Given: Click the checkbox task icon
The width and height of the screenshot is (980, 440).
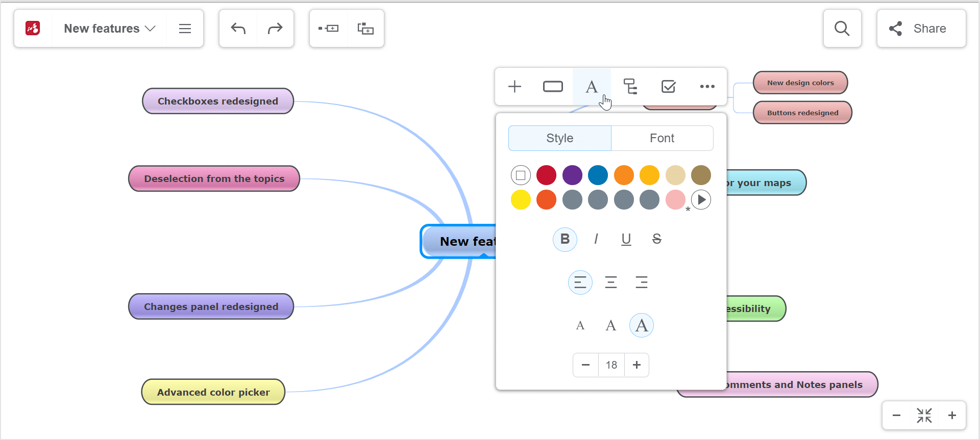Looking at the screenshot, I should point(668,87).
